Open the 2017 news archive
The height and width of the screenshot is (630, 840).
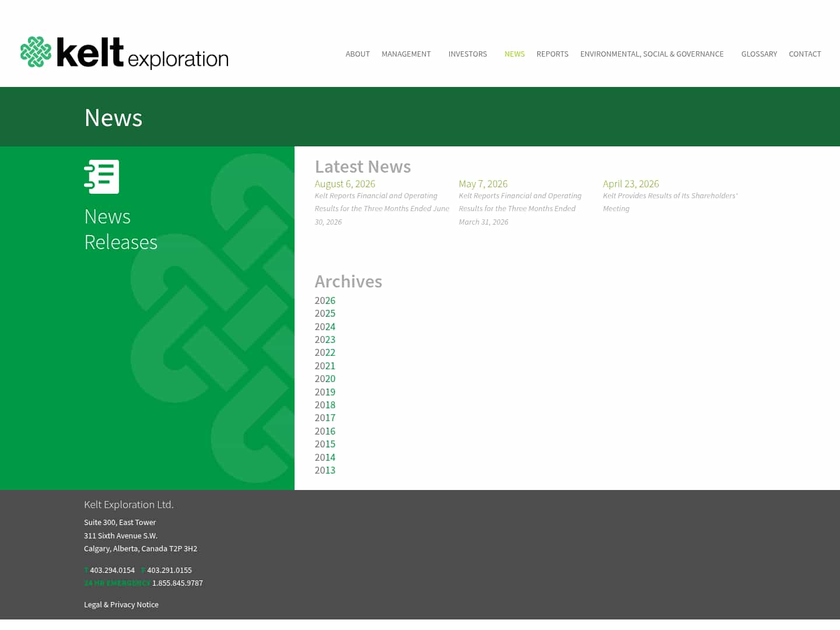[325, 418]
